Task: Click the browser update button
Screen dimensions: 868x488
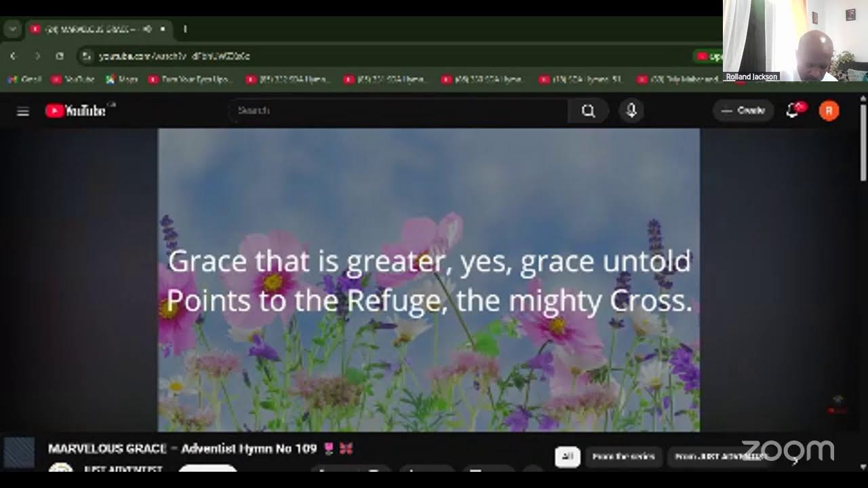Action: pos(708,56)
